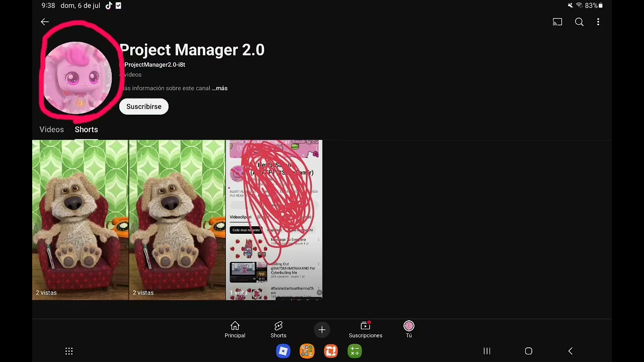644x362 pixels.
Task: Open Android app drawer grid icon
Action: [69, 351]
